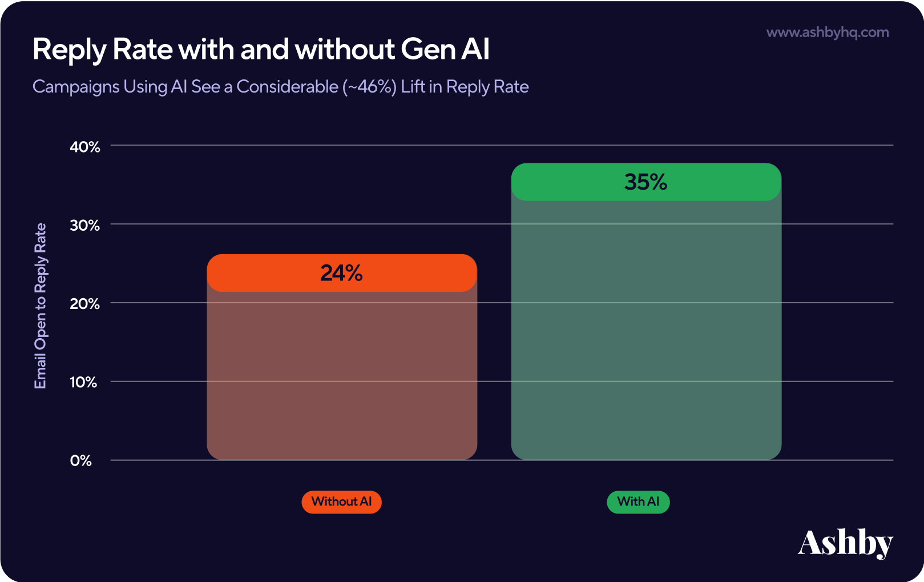Image resolution: width=924 pixels, height=582 pixels.
Task: Click the subtitle about 46% lift
Action: pos(280,87)
